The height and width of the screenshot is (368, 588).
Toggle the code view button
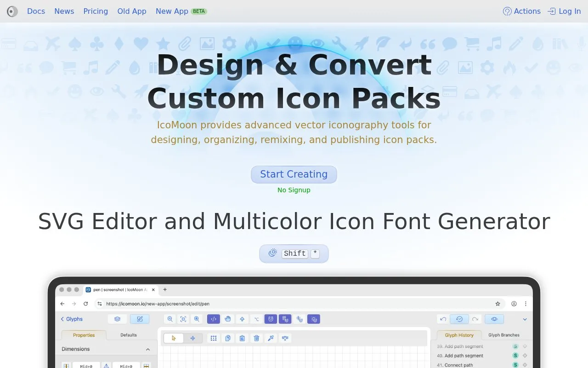(214, 319)
